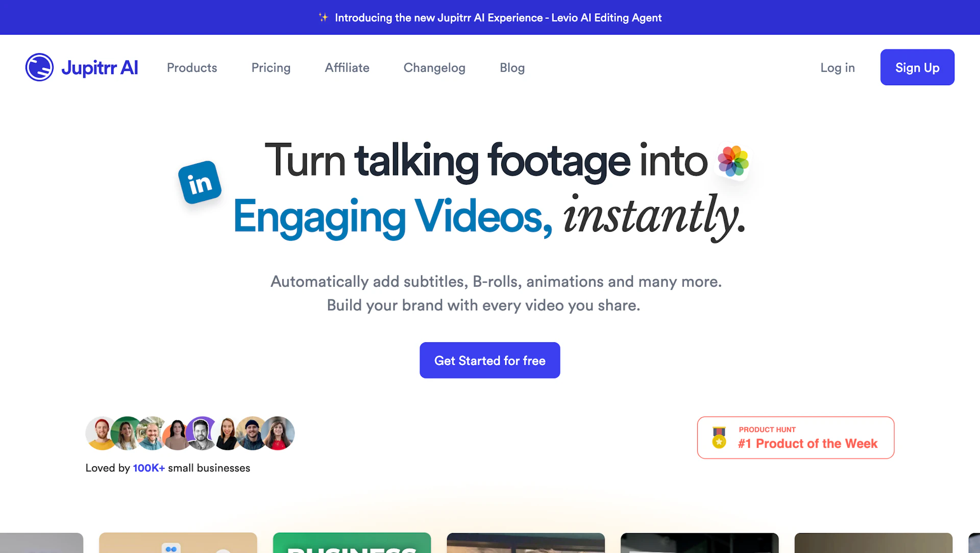Click the avatar with the purple background
This screenshot has width=980, height=553.
202,434
